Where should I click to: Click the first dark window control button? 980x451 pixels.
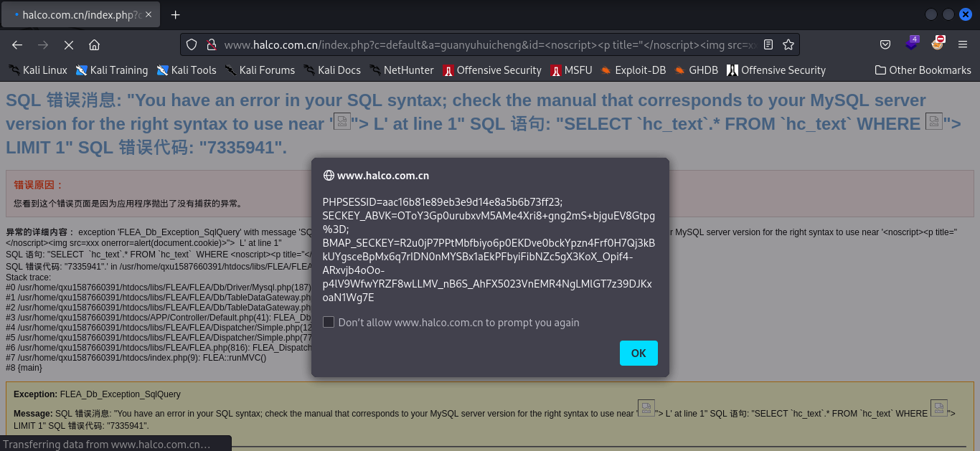point(931,14)
